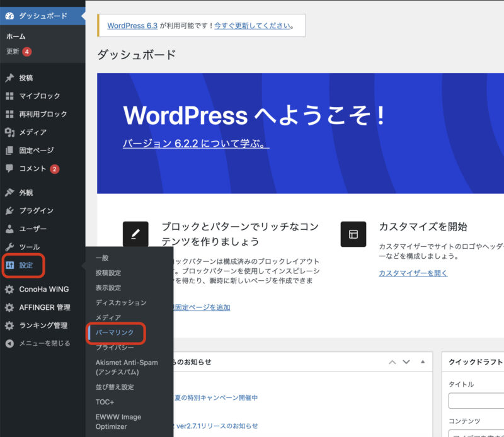Open 夏の特別キャンペーン開催中 news link
Image resolution: width=504 pixels, height=437 pixels.
(x=216, y=398)
